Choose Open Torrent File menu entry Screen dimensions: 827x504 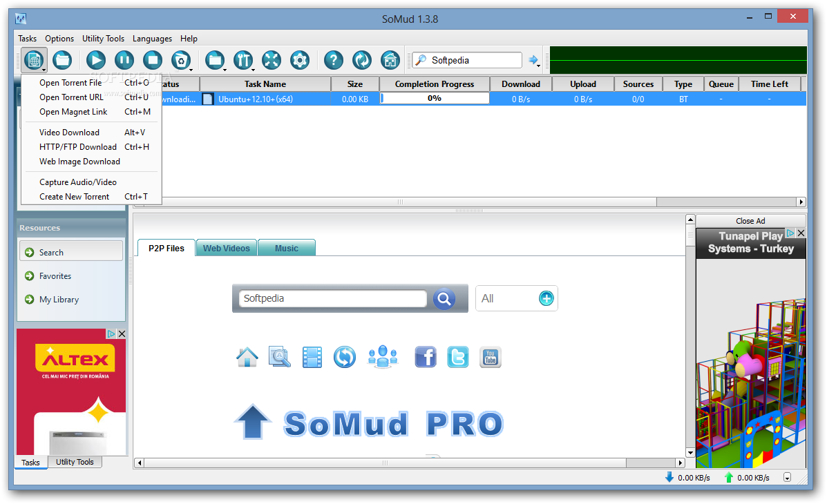click(x=91, y=83)
